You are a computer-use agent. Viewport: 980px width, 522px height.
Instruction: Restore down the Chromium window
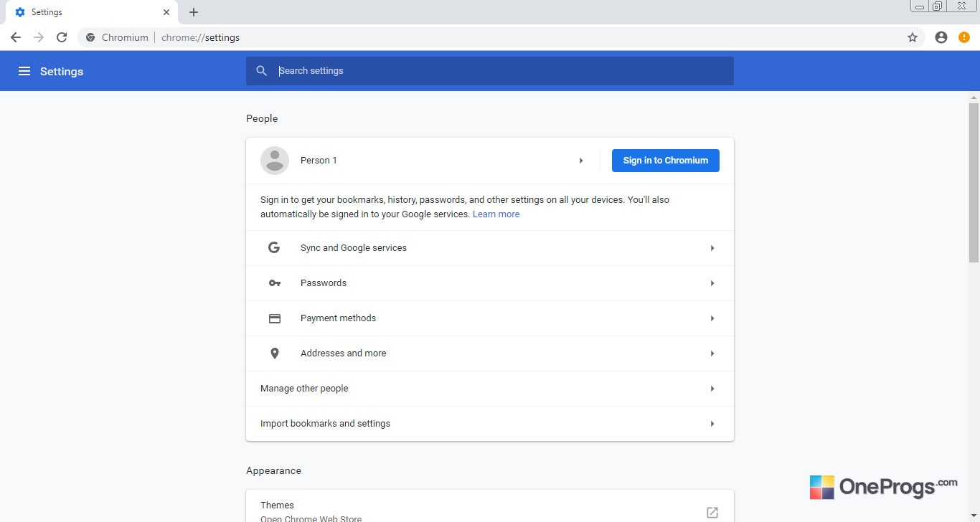coord(937,6)
